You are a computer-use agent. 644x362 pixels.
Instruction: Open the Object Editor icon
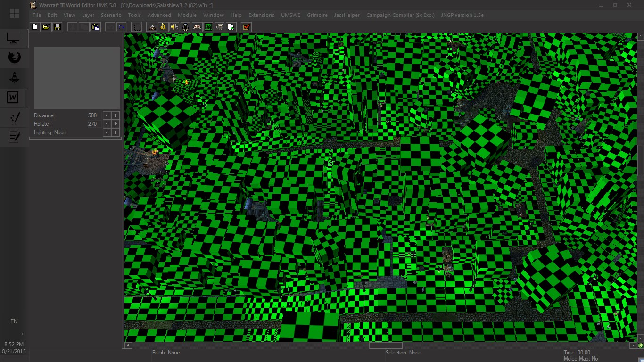pyautogui.click(x=186, y=27)
